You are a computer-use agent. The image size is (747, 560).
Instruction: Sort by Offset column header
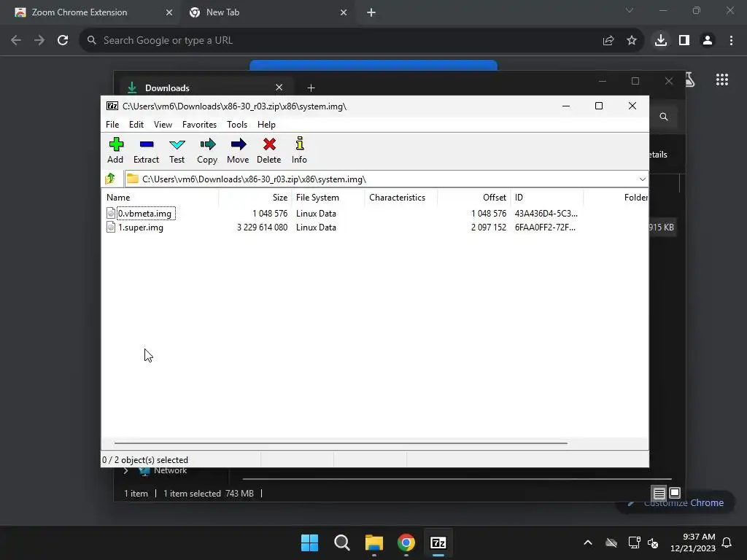[x=474, y=197]
